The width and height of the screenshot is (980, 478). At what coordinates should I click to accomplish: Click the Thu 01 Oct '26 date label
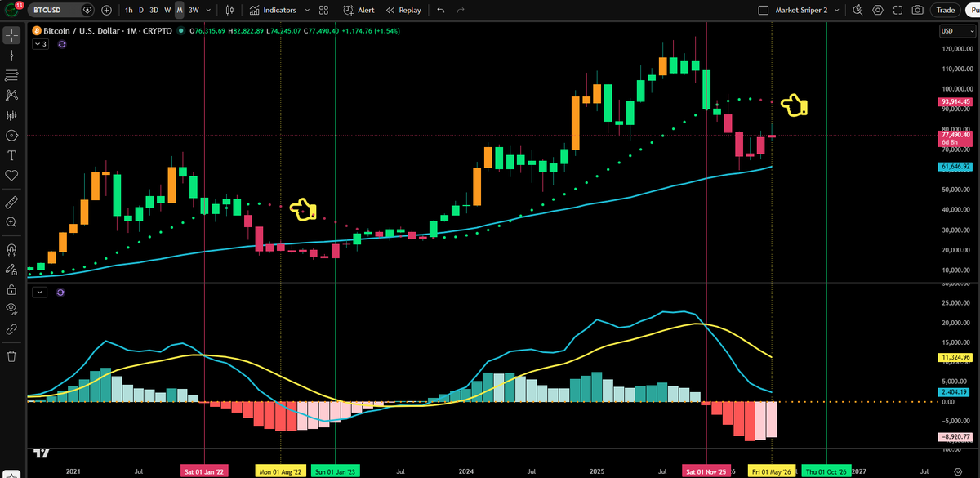[825, 471]
